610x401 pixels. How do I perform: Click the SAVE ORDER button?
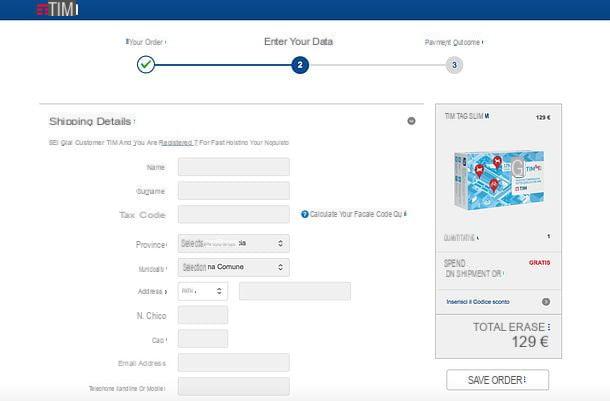tap(498, 380)
